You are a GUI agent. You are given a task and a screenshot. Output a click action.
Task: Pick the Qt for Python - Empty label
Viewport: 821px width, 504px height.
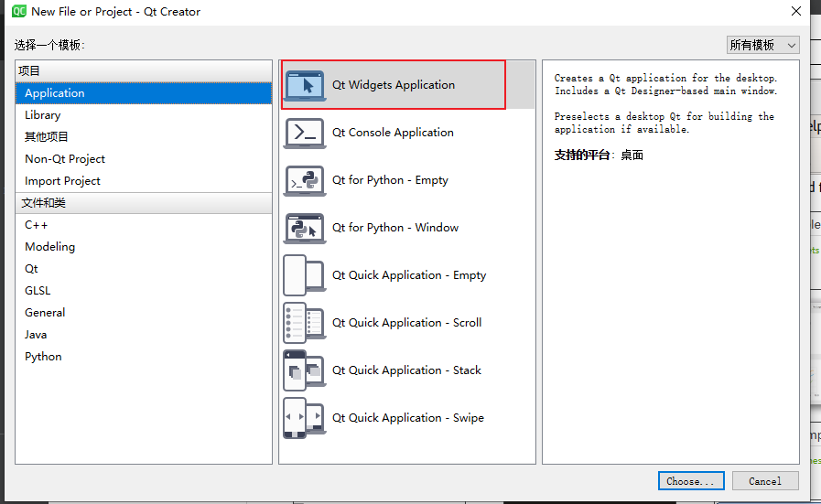pos(390,180)
